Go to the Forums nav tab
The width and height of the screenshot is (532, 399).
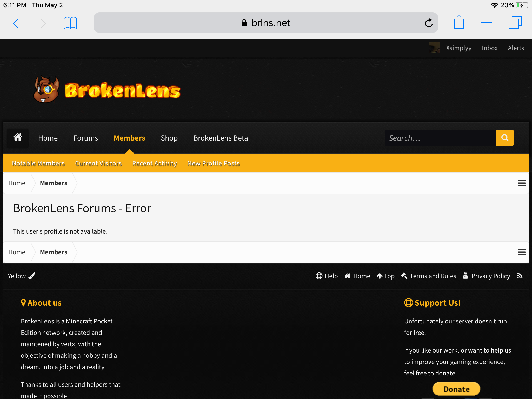click(86, 138)
